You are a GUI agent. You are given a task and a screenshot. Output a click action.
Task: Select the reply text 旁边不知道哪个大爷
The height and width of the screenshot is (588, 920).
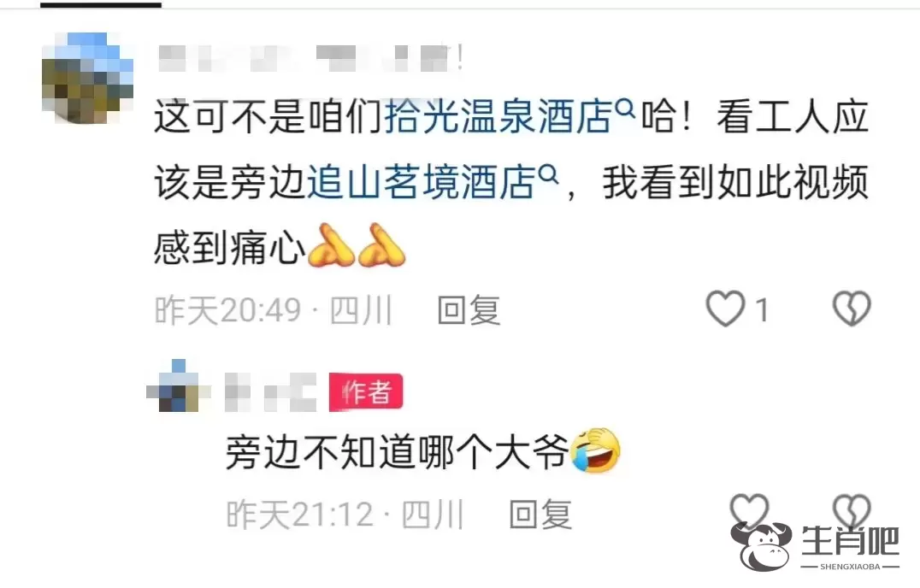[398, 453]
